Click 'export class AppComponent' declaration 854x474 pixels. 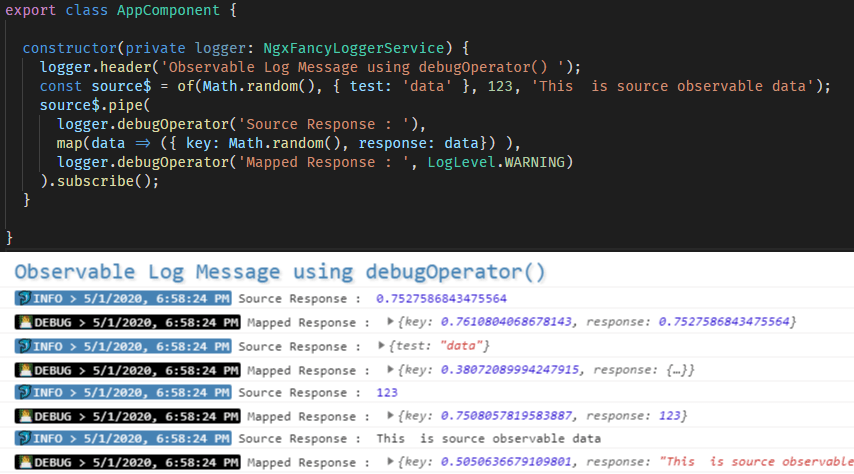click(x=113, y=10)
